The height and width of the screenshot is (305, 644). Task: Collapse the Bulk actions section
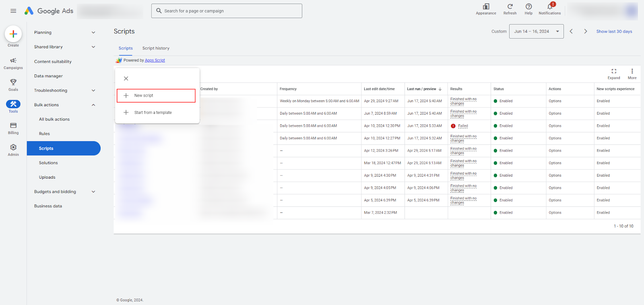point(64,105)
